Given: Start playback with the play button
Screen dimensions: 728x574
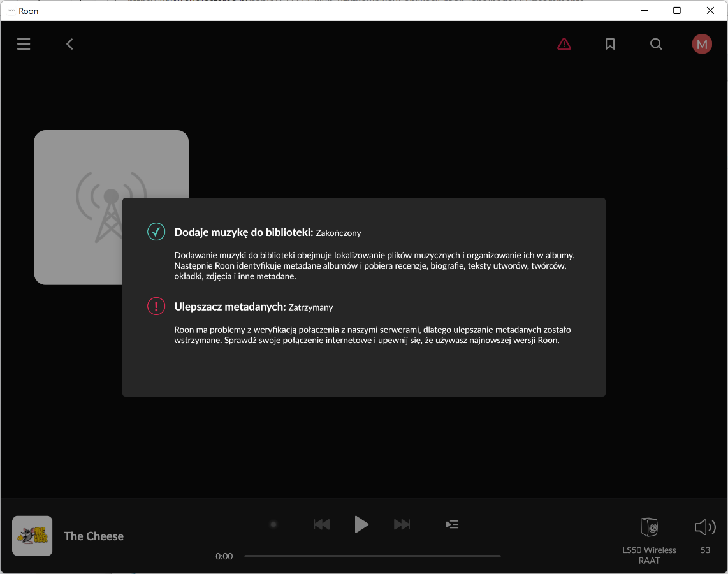Looking at the screenshot, I should 361,524.
